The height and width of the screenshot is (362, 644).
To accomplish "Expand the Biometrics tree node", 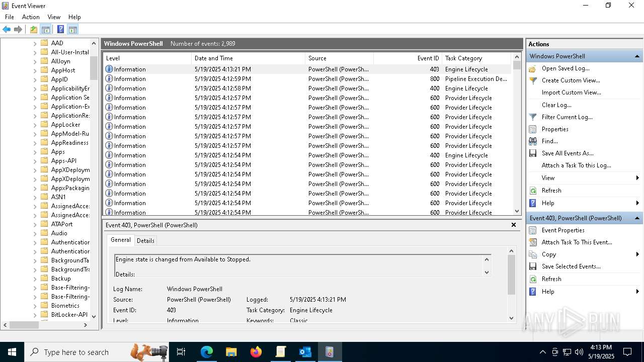I will 35,306.
